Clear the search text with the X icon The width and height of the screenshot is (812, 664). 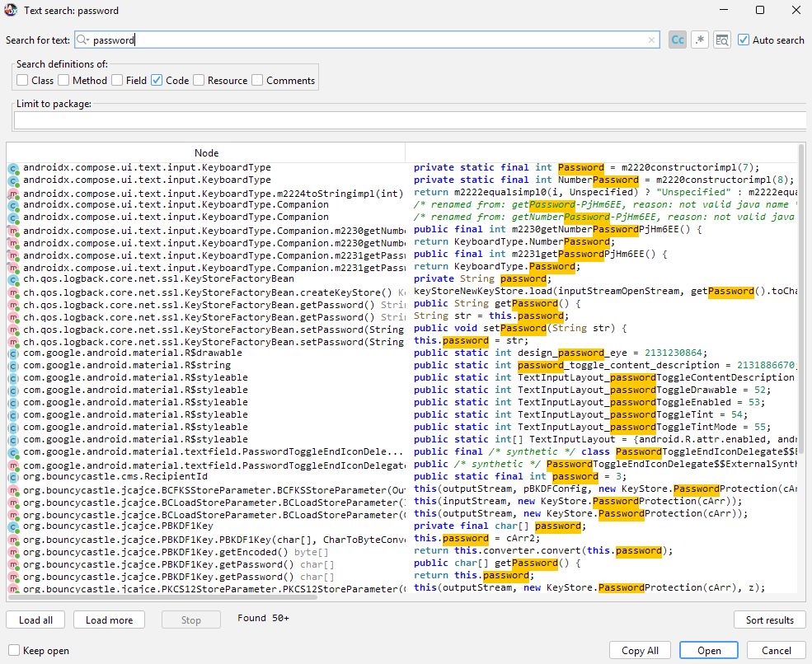[652, 40]
